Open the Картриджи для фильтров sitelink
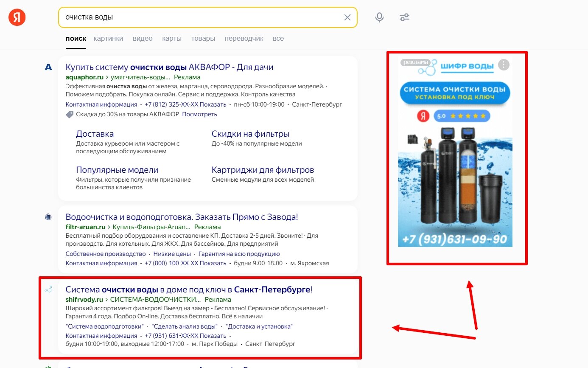 [x=263, y=170]
